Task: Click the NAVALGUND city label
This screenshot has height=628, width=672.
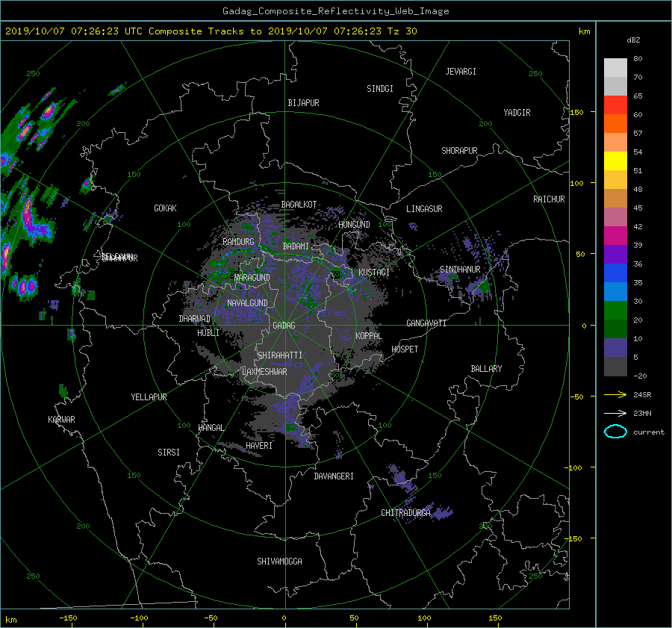Action: point(247,303)
